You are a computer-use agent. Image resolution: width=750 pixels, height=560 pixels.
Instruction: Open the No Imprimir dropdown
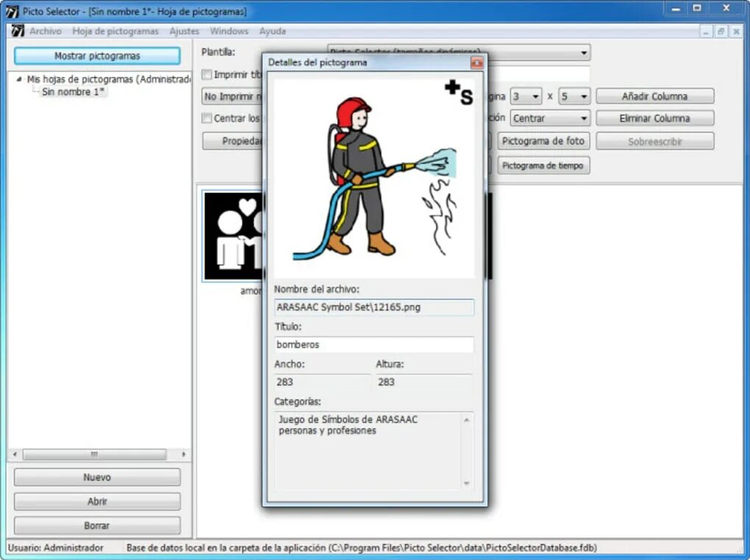coord(232,96)
